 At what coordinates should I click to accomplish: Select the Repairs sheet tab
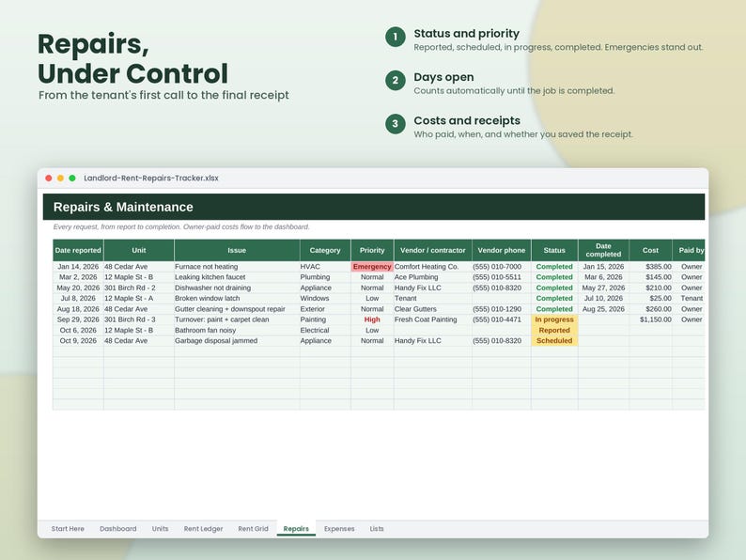(x=296, y=529)
